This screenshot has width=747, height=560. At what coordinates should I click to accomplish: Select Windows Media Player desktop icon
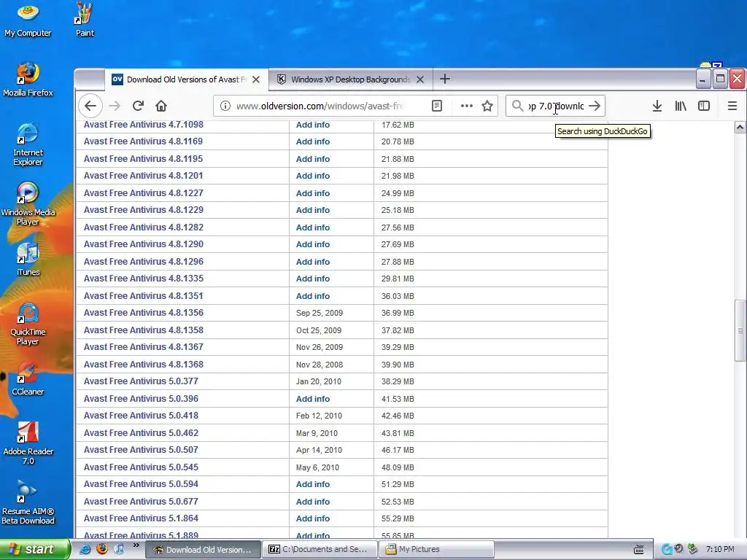coord(28,203)
